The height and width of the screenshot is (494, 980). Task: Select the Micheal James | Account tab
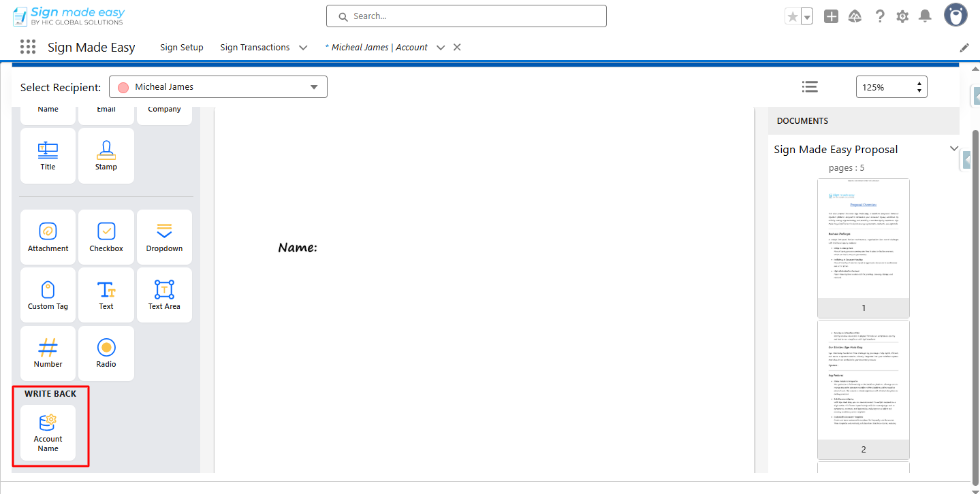coord(377,48)
